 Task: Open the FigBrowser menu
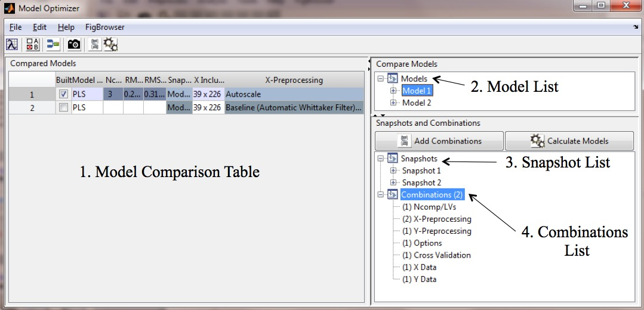point(104,27)
